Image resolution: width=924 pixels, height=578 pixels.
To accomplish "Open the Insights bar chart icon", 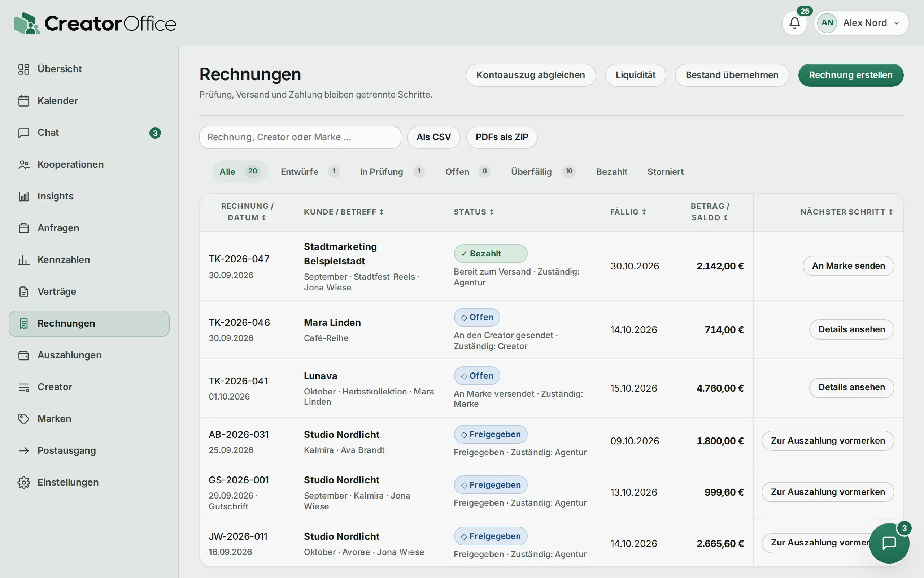I will pos(24,196).
